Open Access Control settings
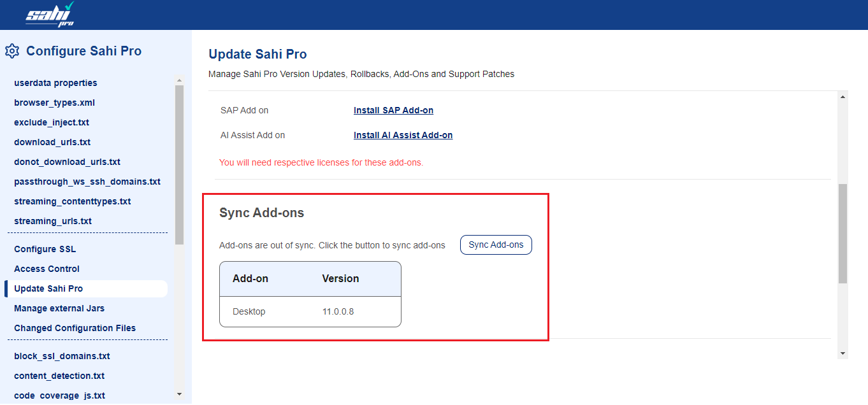868x405 pixels. click(x=47, y=269)
